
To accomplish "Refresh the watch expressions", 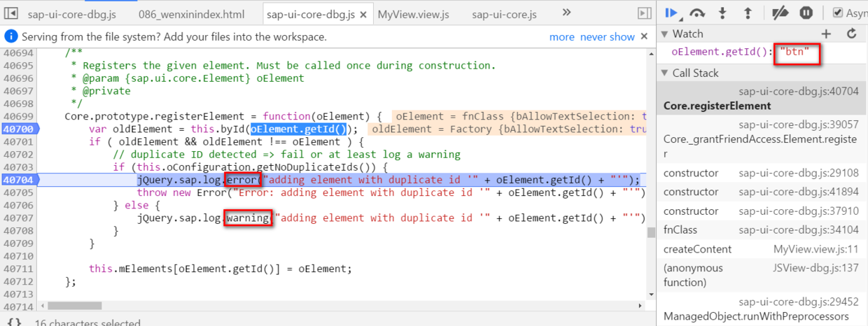I will (x=851, y=34).
